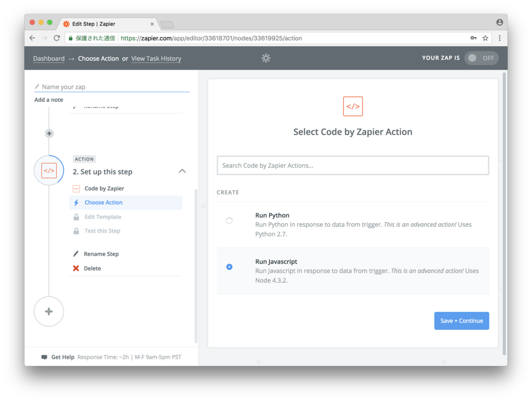Click the Chrome profile avatar icon
532x401 pixels.
(x=499, y=22)
